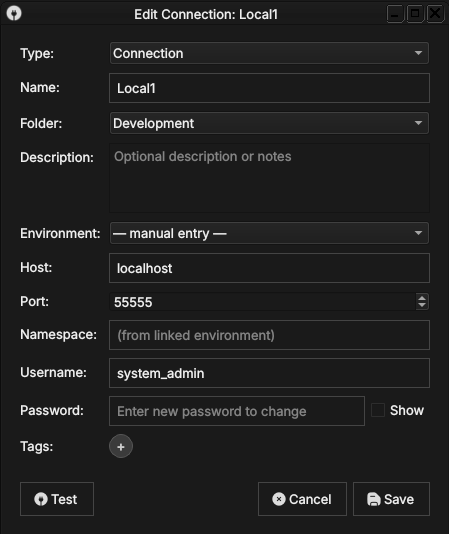Decrease the port with the down arrow
The image size is (449, 534).
[x=422, y=305]
